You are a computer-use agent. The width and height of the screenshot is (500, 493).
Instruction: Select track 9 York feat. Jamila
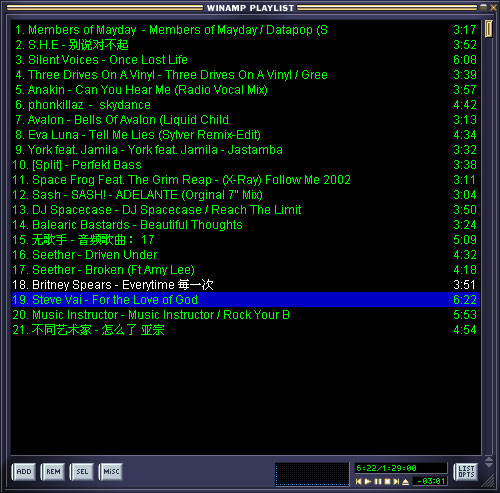246,150
